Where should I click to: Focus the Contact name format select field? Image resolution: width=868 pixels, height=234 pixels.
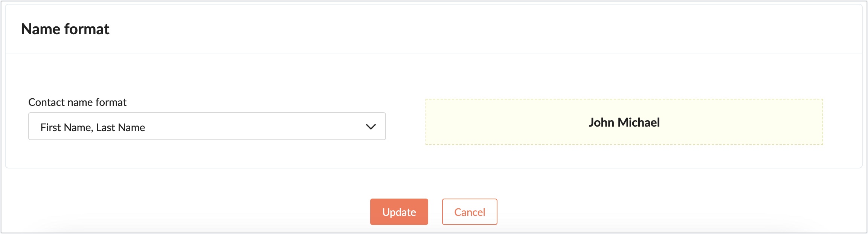tap(188, 127)
